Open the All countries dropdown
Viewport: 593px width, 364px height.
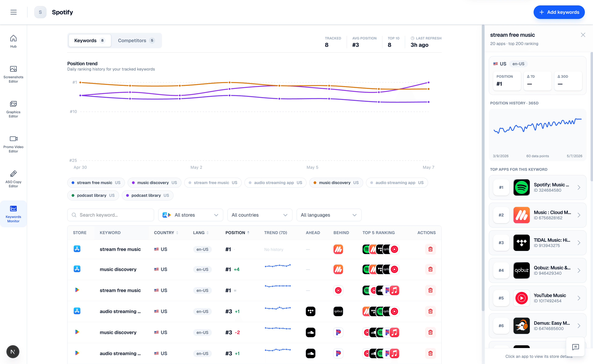(x=260, y=215)
